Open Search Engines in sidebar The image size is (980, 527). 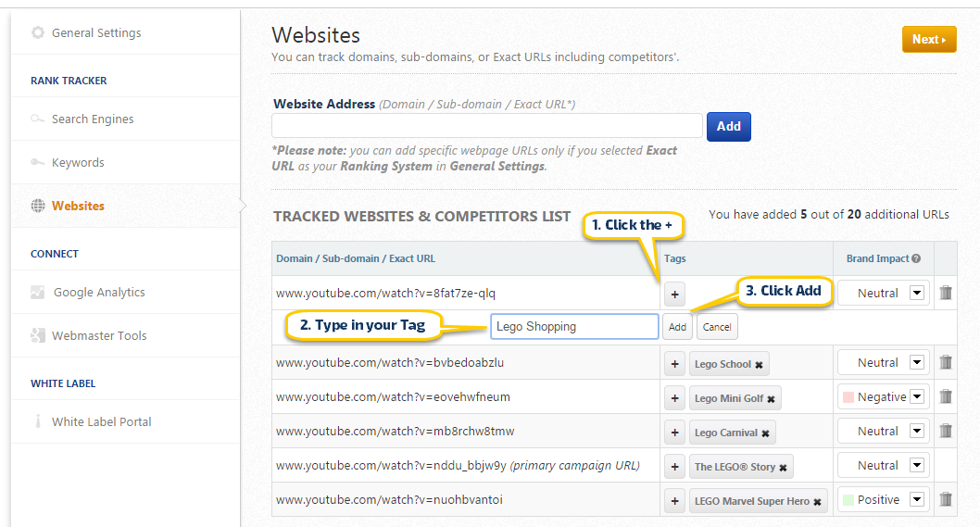tap(93, 119)
